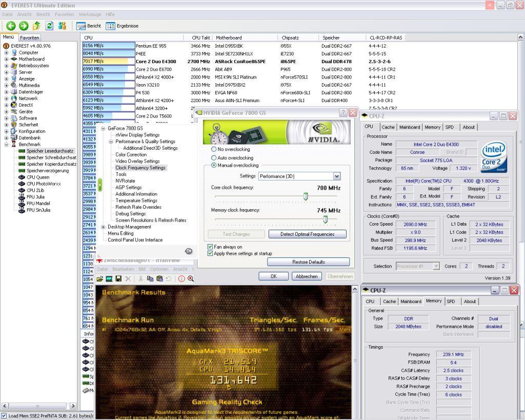Expand the Betriebssystem node in EVEREST tree

(6, 66)
